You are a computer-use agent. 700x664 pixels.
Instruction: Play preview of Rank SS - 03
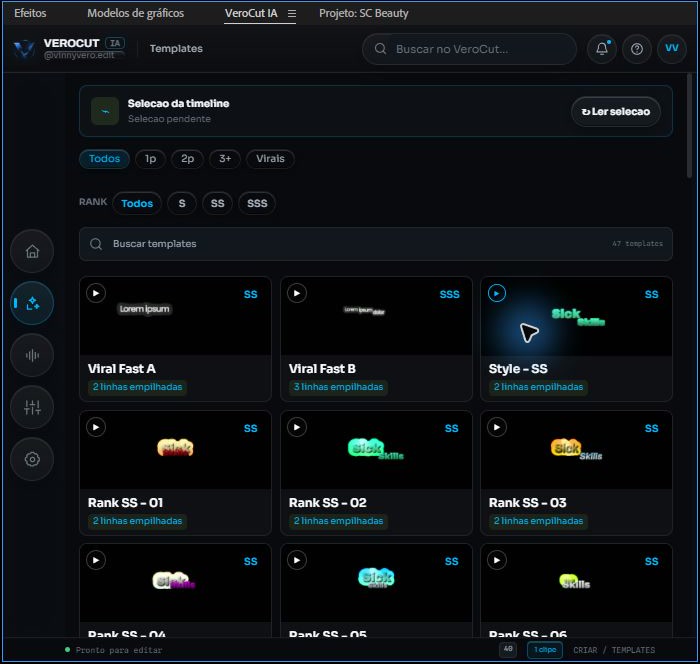point(497,427)
